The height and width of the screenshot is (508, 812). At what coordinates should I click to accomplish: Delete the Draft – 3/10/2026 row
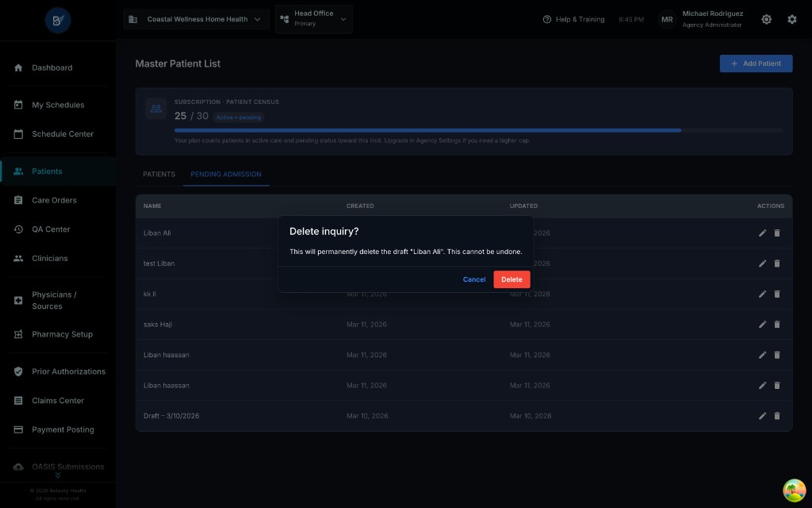[x=777, y=416]
